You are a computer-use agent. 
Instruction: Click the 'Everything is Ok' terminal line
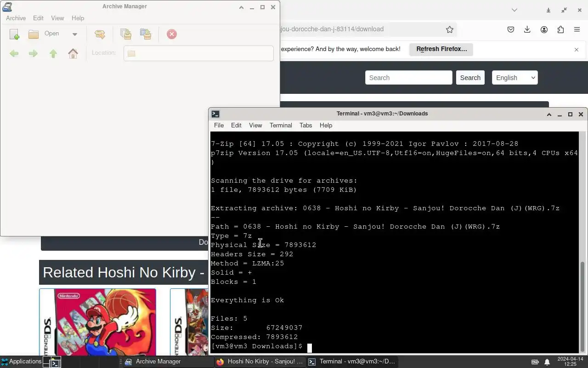click(x=248, y=300)
